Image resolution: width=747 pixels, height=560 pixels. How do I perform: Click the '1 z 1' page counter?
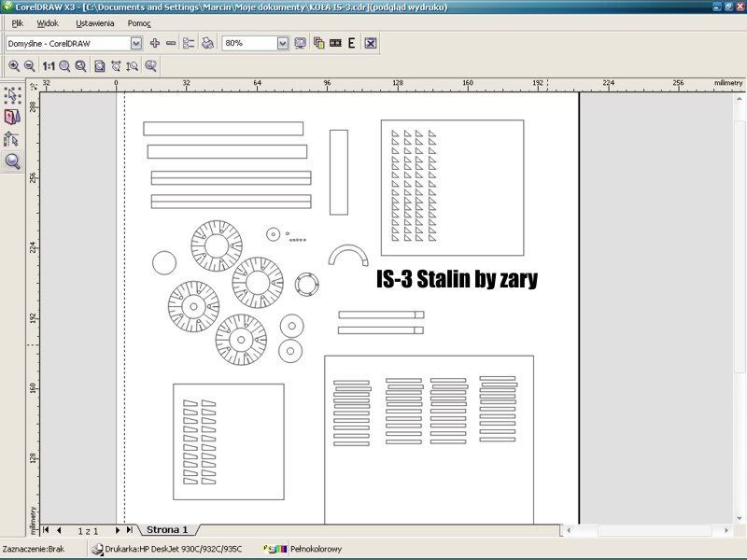click(88, 530)
